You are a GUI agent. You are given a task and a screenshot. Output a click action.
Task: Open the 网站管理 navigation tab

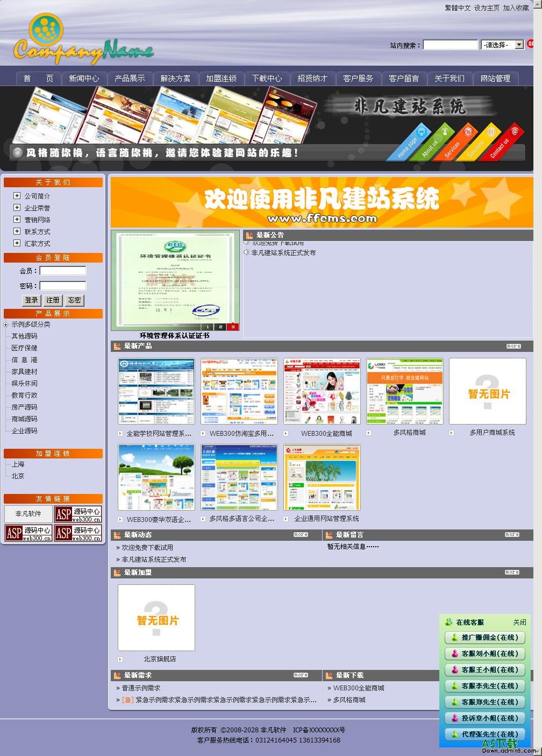pyautogui.click(x=495, y=79)
